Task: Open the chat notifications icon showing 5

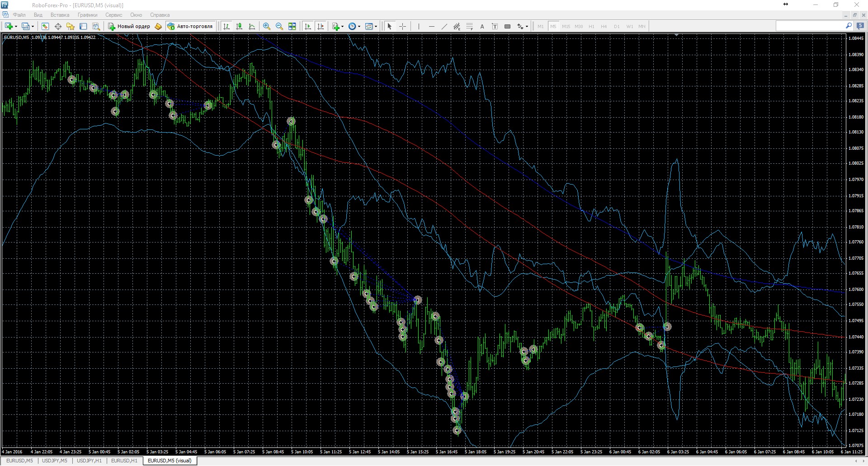Action: [x=860, y=26]
